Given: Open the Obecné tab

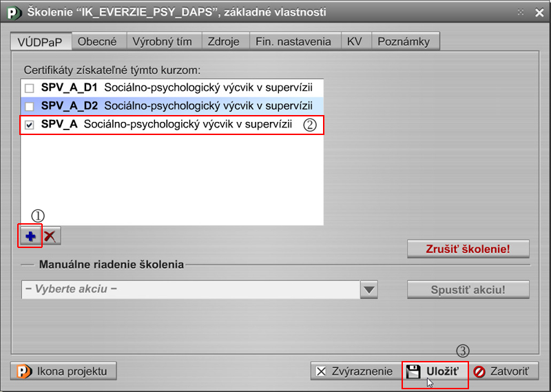Looking at the screenshot, I should (99, 41).
